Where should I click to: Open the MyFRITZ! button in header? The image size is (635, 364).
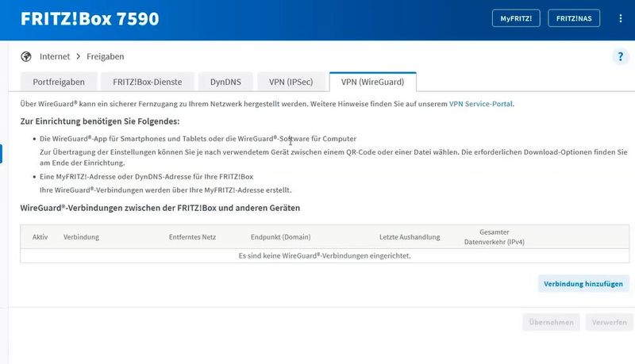tap(516, 18)
